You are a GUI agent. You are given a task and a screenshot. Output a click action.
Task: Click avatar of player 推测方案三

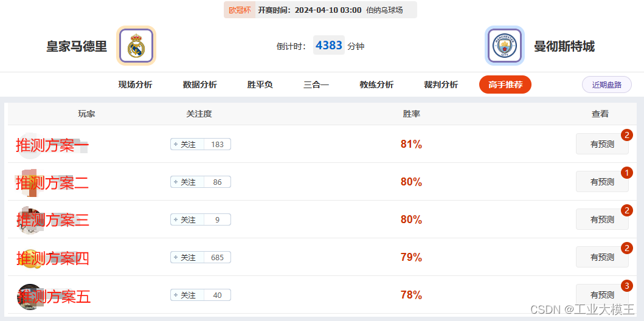[x=29, y=221]
